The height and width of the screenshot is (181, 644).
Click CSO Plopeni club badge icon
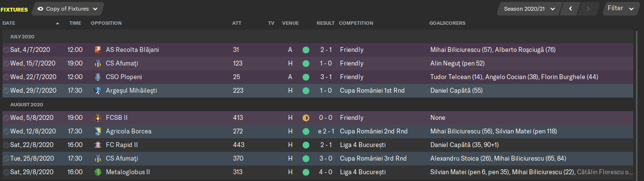pos(98,77)
